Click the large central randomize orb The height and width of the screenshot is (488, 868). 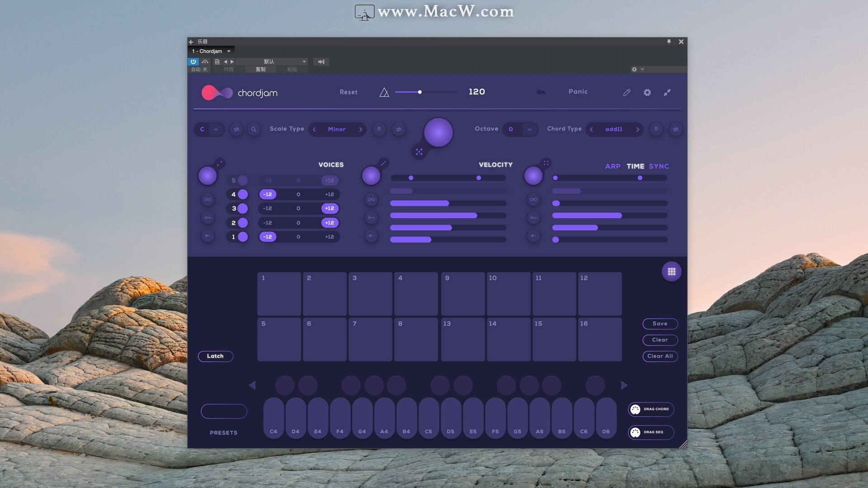pyautogui.click(x=438, y=132)
